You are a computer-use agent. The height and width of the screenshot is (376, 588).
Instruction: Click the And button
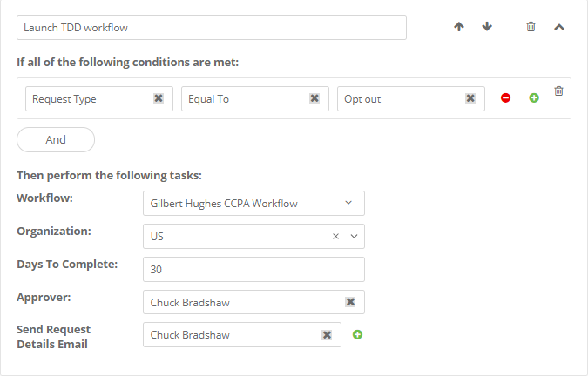[x=56, y=139]
